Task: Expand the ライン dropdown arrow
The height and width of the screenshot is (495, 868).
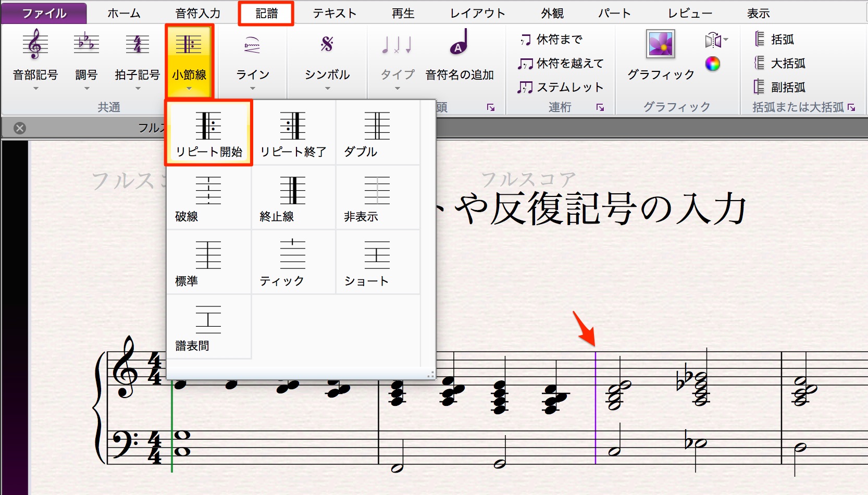Action: [x=253, y=89]
